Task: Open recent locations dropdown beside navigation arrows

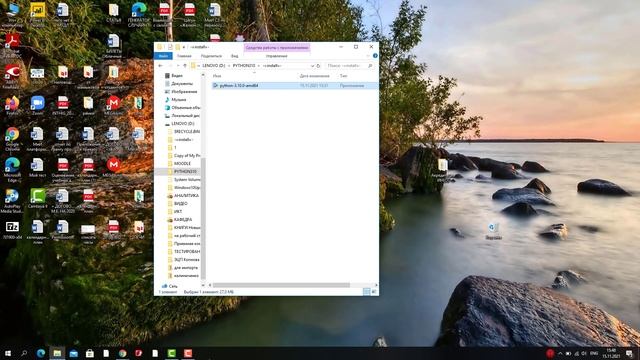Action: [178, 66]
